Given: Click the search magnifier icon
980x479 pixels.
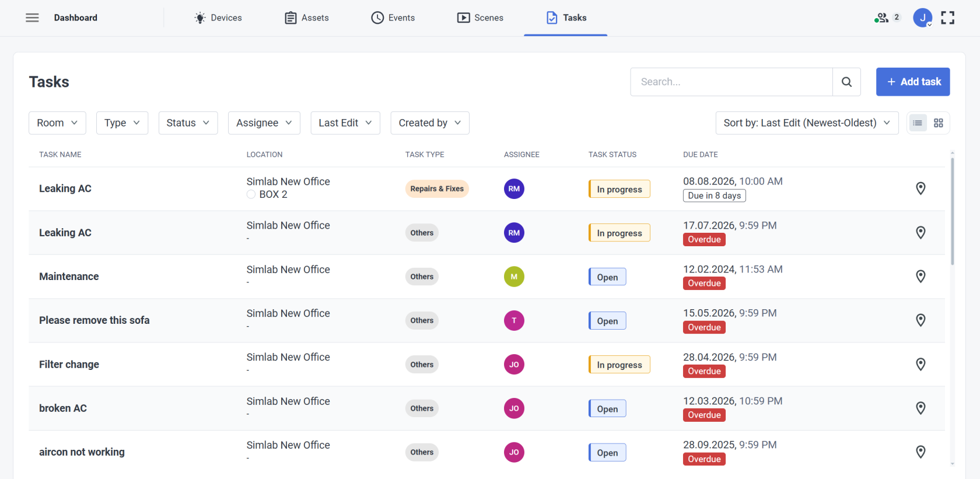Looking at the screenshot, I should click(x=846, y=82).
